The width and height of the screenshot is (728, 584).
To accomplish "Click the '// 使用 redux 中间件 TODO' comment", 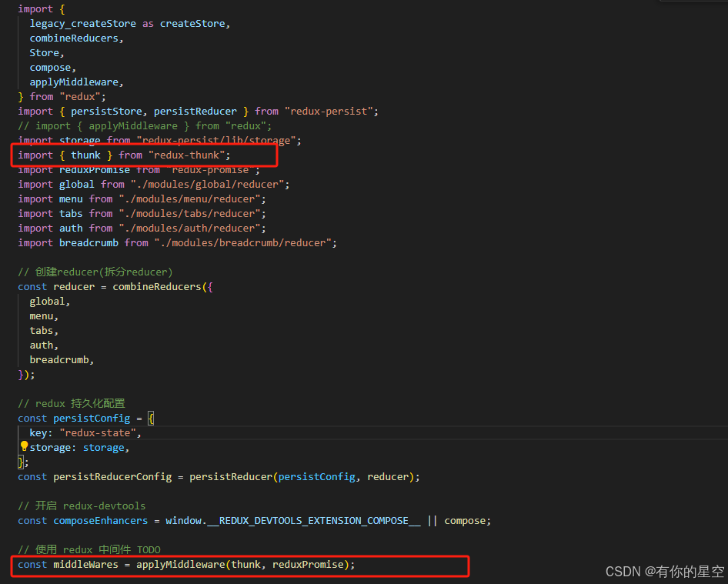I will click(89, 549).
